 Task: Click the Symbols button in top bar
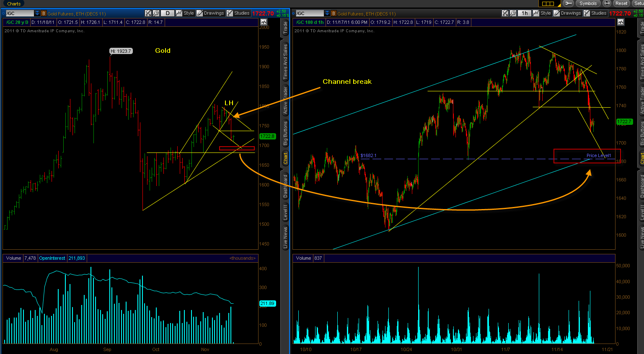588,3
